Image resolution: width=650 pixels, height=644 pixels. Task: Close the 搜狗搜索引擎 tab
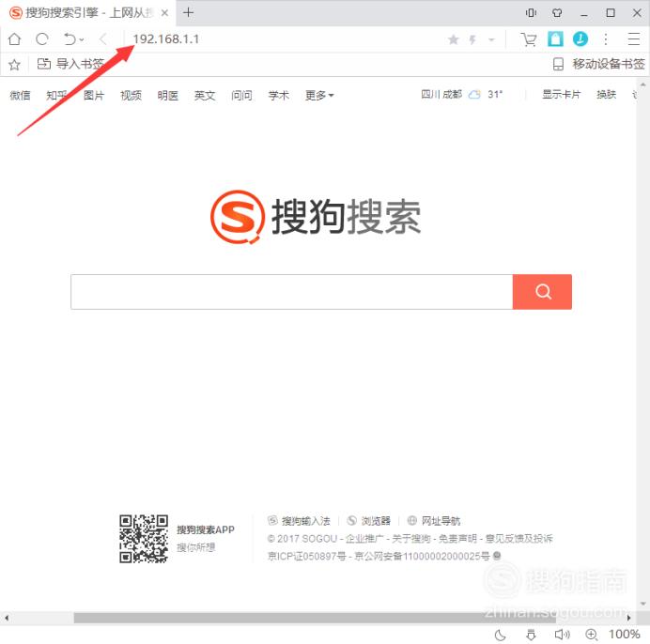click(164, 13)
